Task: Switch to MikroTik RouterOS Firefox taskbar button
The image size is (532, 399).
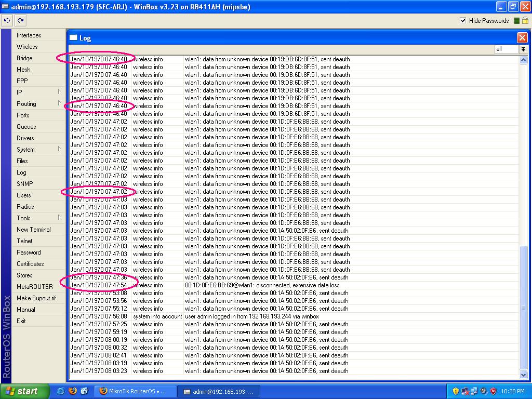Action: click(x=135, y=391)
